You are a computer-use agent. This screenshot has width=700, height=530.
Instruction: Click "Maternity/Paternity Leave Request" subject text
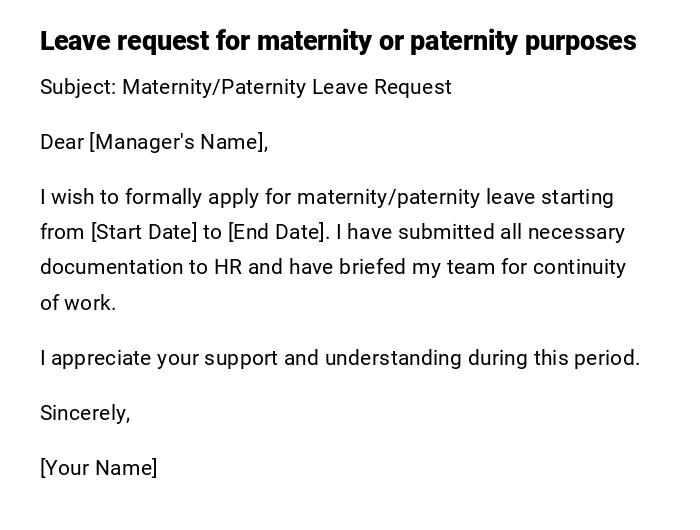(287, 87)
